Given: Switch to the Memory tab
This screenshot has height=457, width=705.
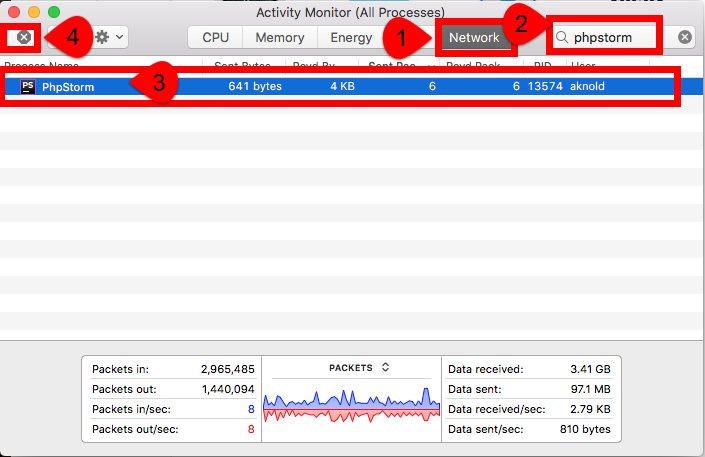Looking at the screenshot, I should coord(280,37).
